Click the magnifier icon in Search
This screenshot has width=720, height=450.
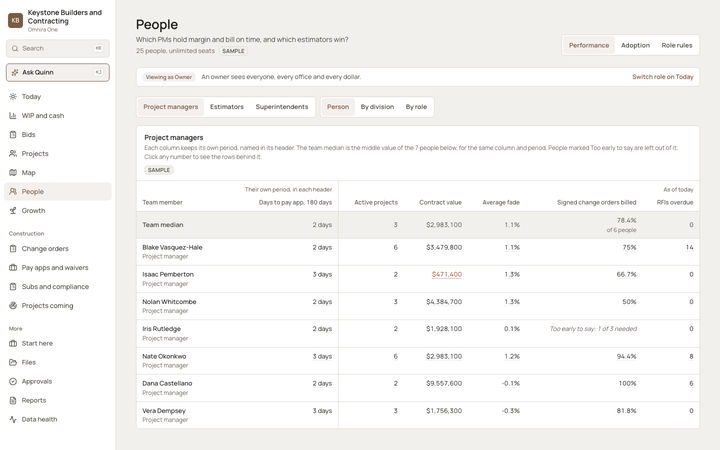[x=15, y=48]
